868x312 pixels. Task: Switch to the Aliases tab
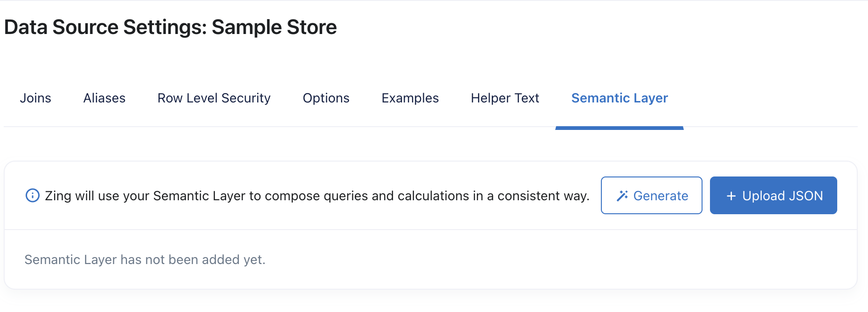click(104, 98)
